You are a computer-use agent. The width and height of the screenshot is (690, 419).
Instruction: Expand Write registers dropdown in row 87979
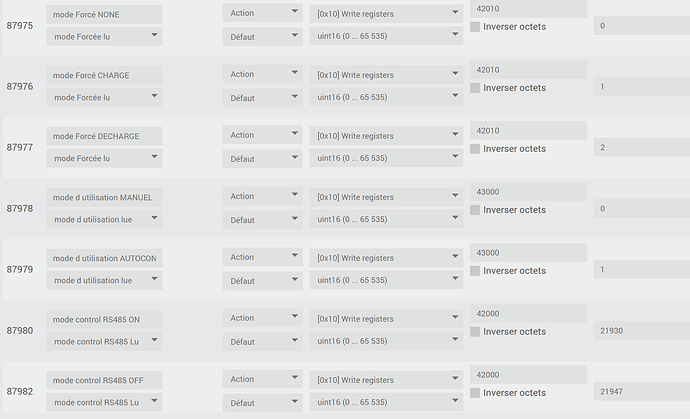click(385, 257)
